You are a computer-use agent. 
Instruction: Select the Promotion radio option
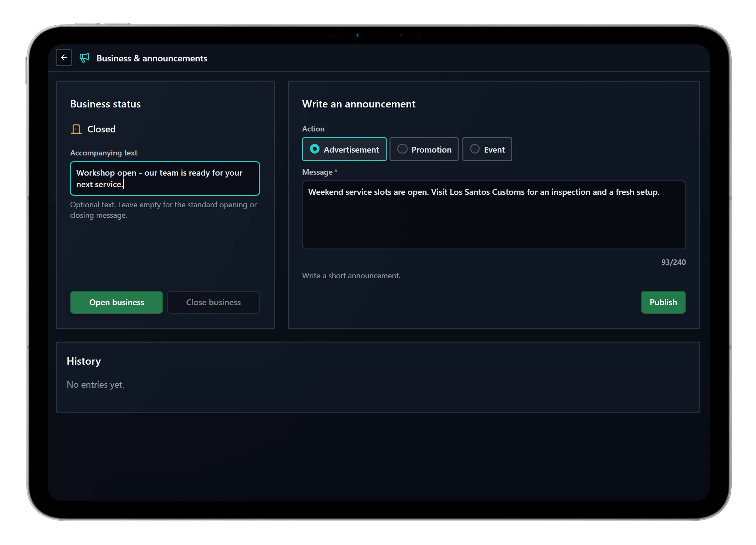tap(424, 149)
